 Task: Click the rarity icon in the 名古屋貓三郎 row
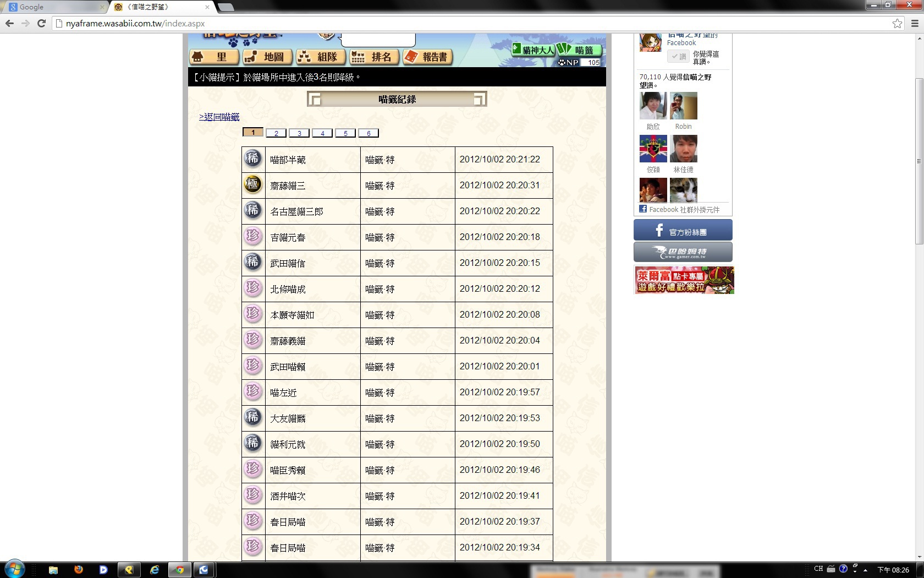point(252,211)
